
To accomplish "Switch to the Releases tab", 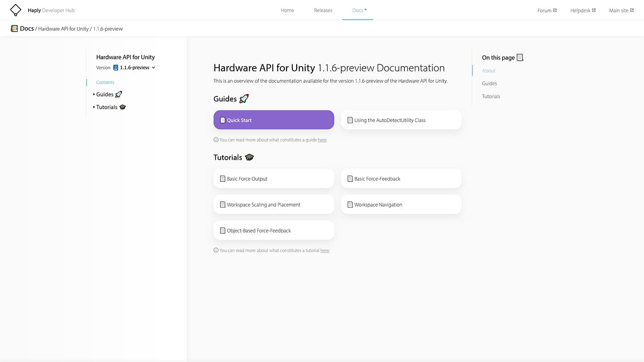I will pos(322,10).
